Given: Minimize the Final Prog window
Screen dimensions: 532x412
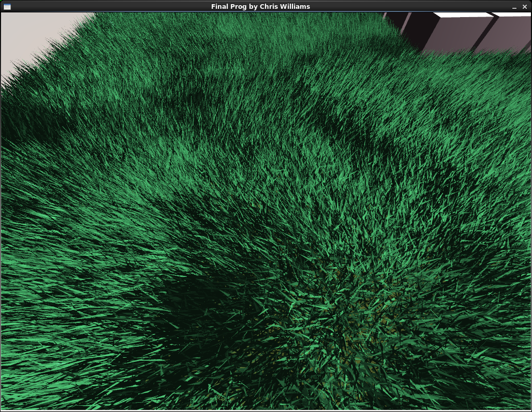Looking at the screenshot, I should click(x=514, y=7).
